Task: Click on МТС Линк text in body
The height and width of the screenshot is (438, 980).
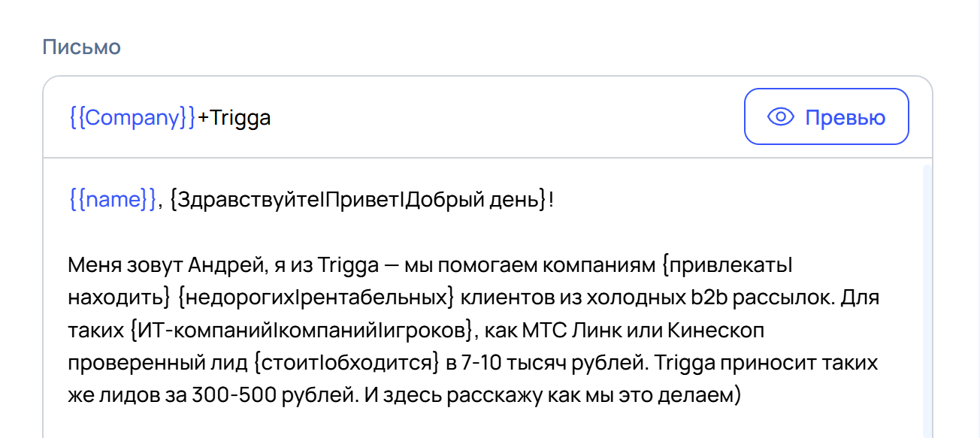Action: [x=557, y=330]
